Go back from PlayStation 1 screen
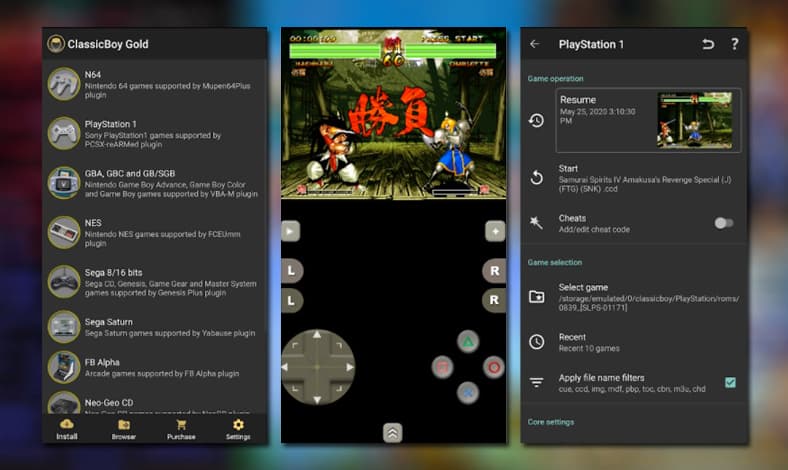This screenshot has width=788, height=470. (x=535, y=44)
